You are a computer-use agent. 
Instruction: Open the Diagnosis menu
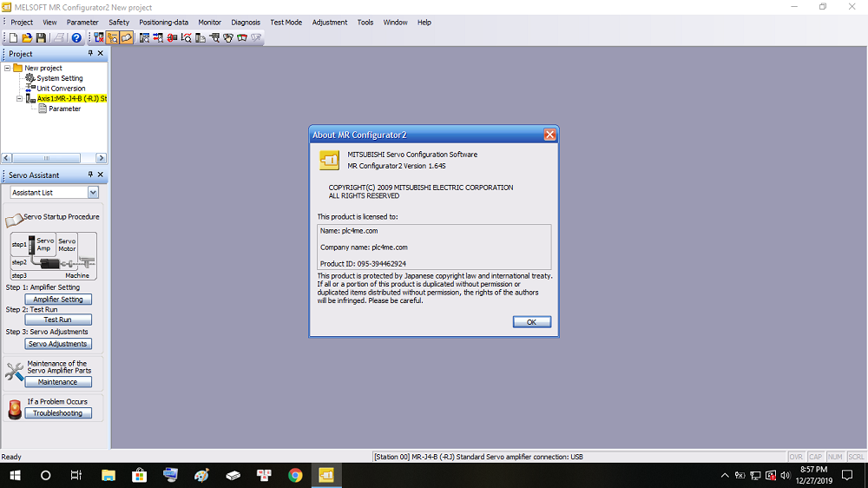(246, 23)
